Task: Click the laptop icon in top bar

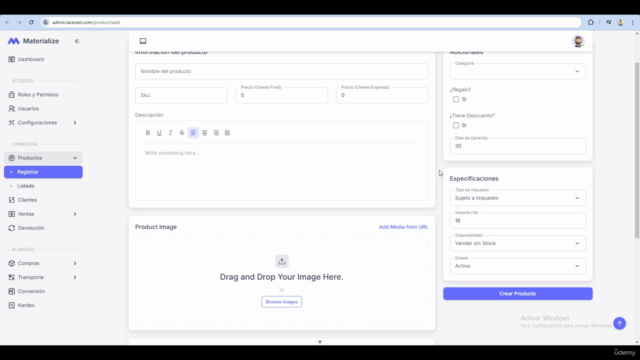Action: [143, 41]
